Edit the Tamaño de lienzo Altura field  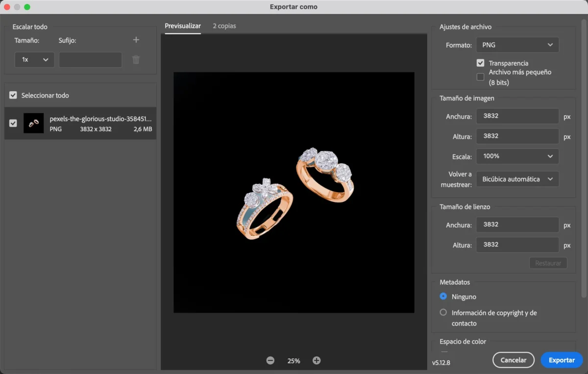pyautogui.click(x=517, y=245)
